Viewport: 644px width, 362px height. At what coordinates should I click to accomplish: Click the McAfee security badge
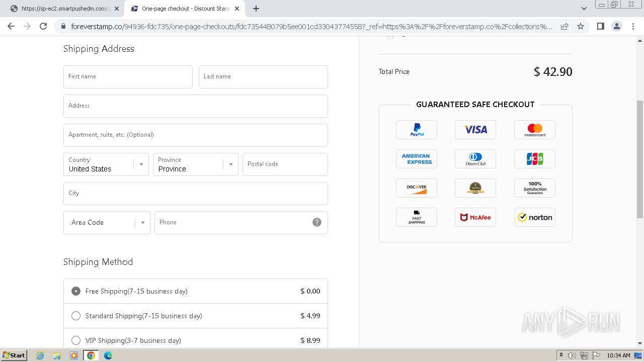tap(475, 217)
